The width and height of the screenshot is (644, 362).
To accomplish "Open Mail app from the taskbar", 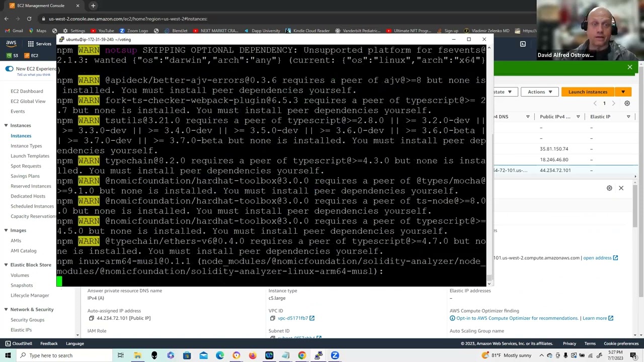I will pos(203,355).
